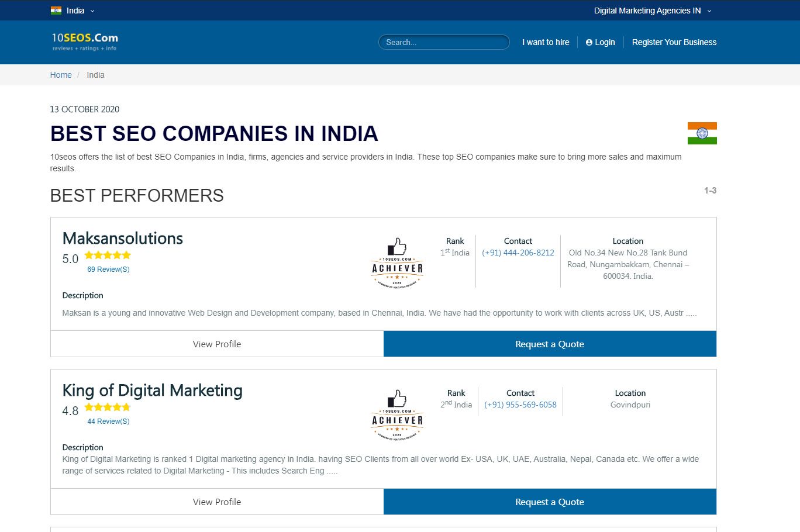This screenshot has height=532, width=800.
Task: Click the 4.8 rating score
Action: [70, 411]
